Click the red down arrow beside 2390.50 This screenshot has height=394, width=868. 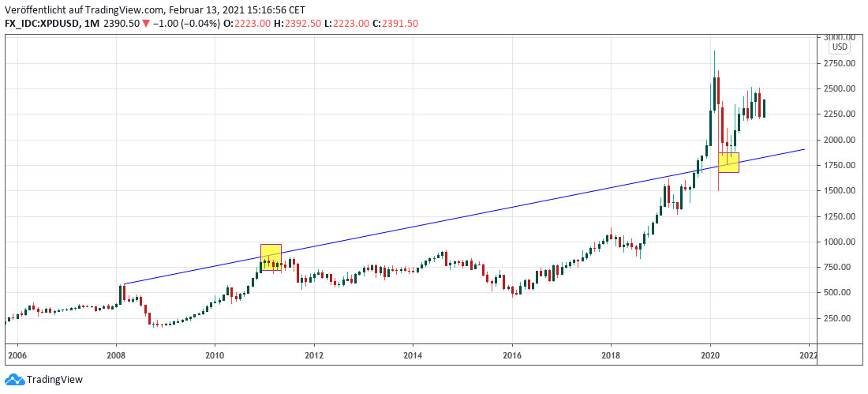pos(145,24)
